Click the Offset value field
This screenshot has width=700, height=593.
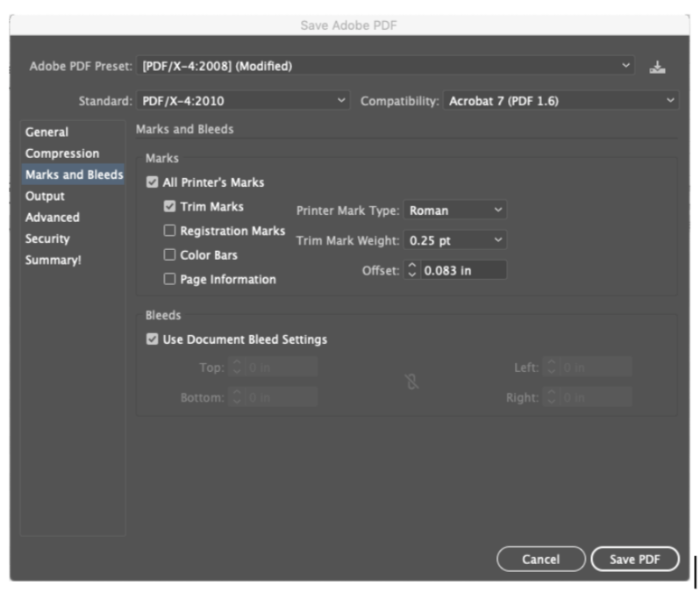coord(463,270)
